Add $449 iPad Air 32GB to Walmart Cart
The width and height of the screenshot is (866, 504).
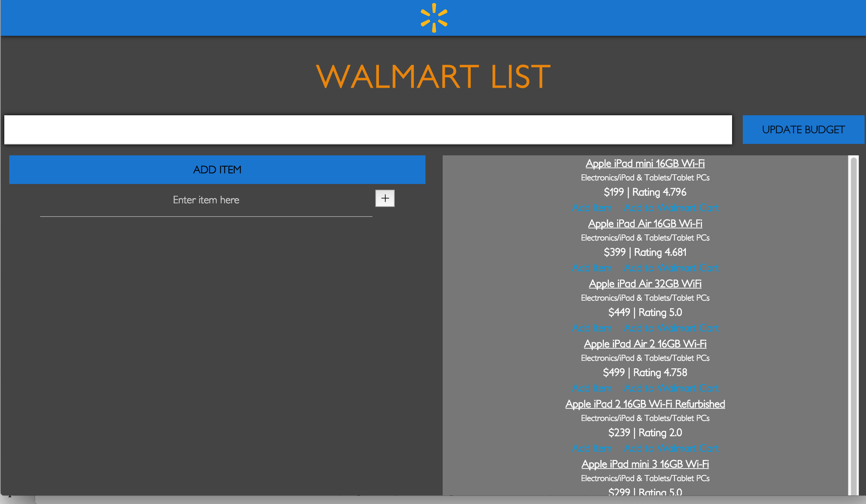671,328
